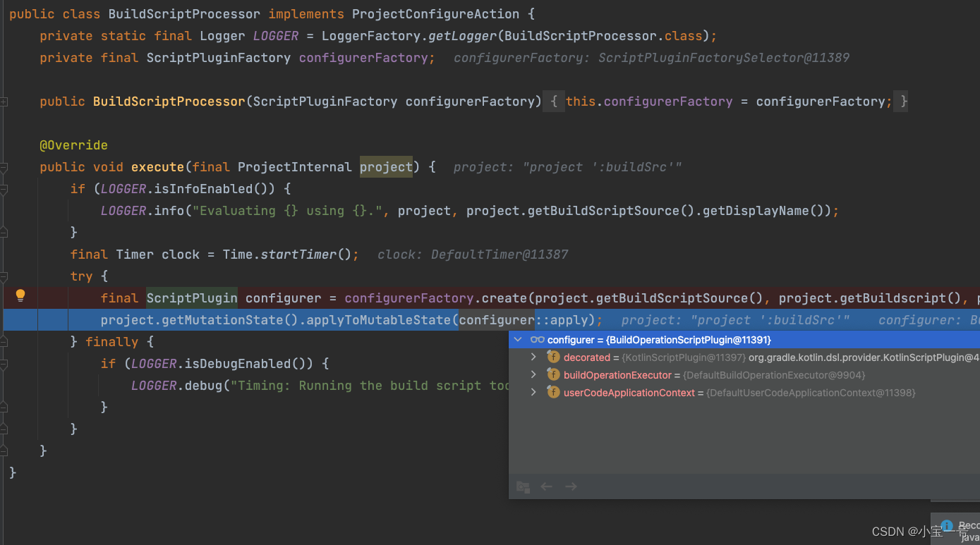Click the startTimer method call
This screenshot has width=980, height=545.
pos(298,255)
